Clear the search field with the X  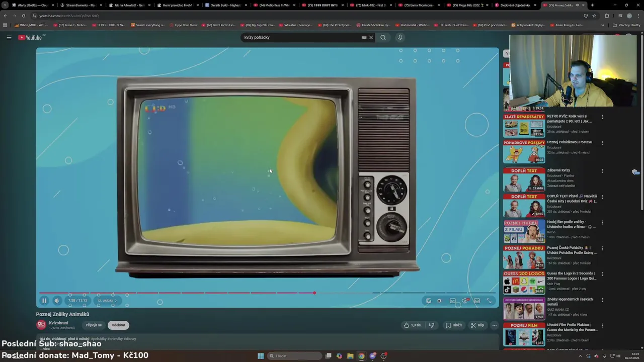click(371, 37)
